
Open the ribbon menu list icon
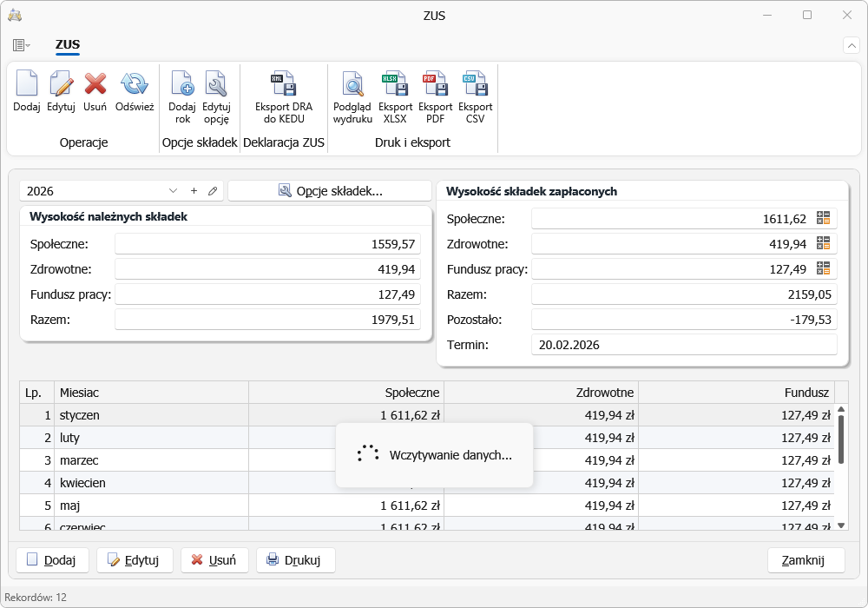pos(21,45)
